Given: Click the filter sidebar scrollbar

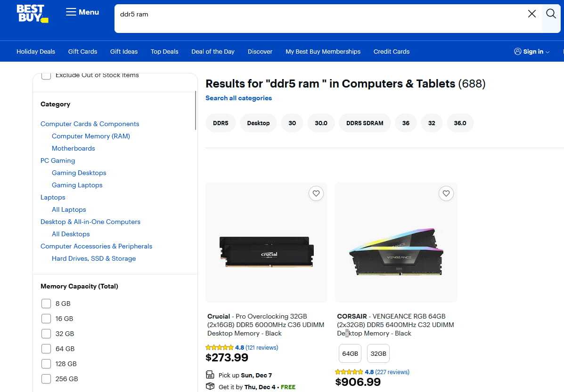Looking at the screenshot, I should click(x=196, y=110).
